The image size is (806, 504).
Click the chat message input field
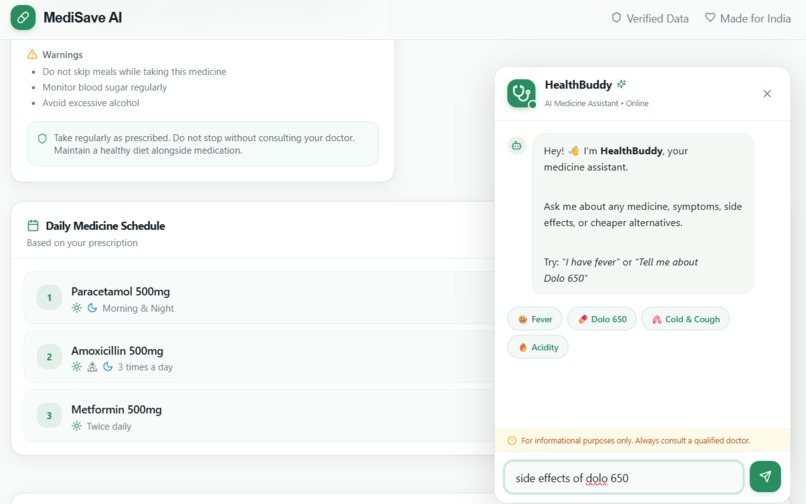click(624, 478)
